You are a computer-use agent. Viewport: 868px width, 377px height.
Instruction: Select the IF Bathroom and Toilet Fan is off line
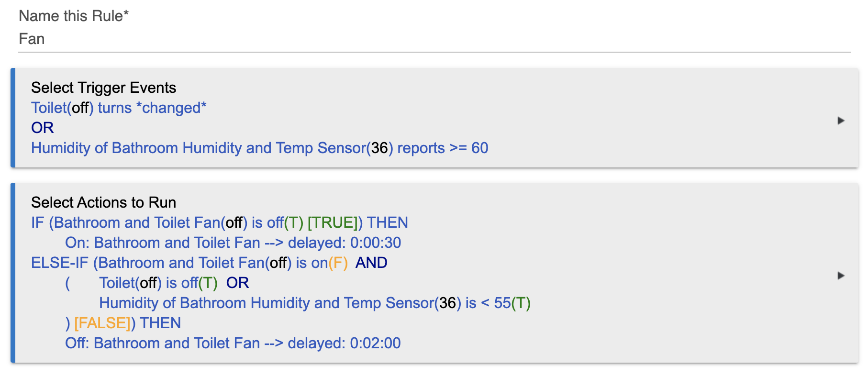(219, 222)
